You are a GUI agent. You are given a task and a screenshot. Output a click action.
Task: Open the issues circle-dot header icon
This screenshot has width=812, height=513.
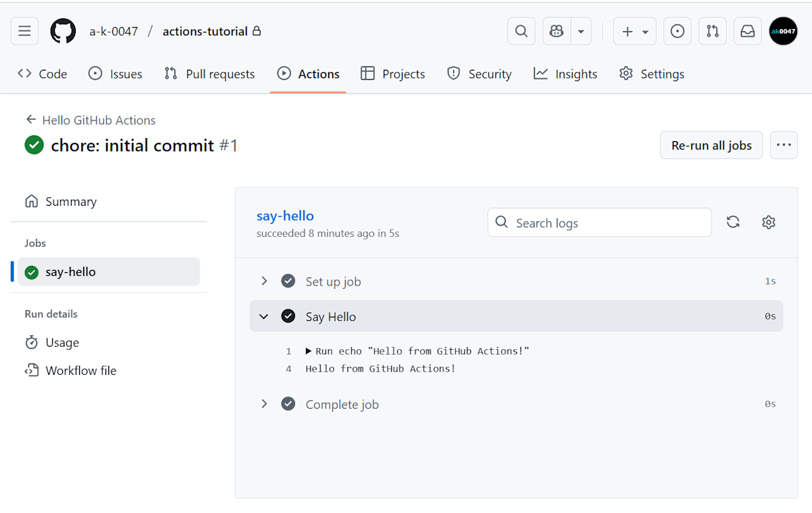click(677, 31)
